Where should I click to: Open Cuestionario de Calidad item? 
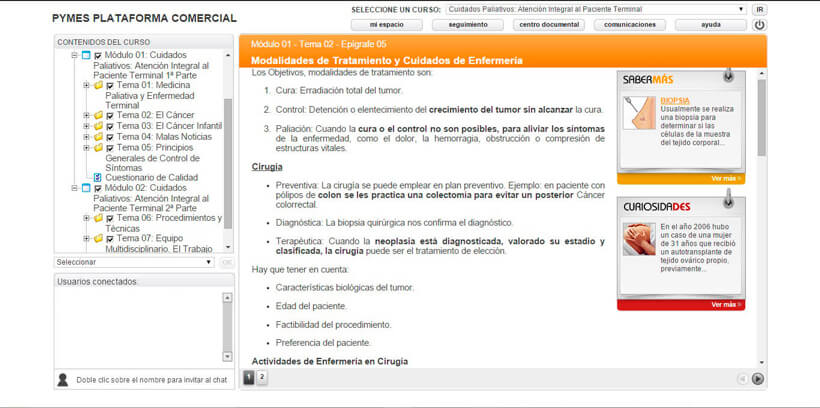[152, 178]
